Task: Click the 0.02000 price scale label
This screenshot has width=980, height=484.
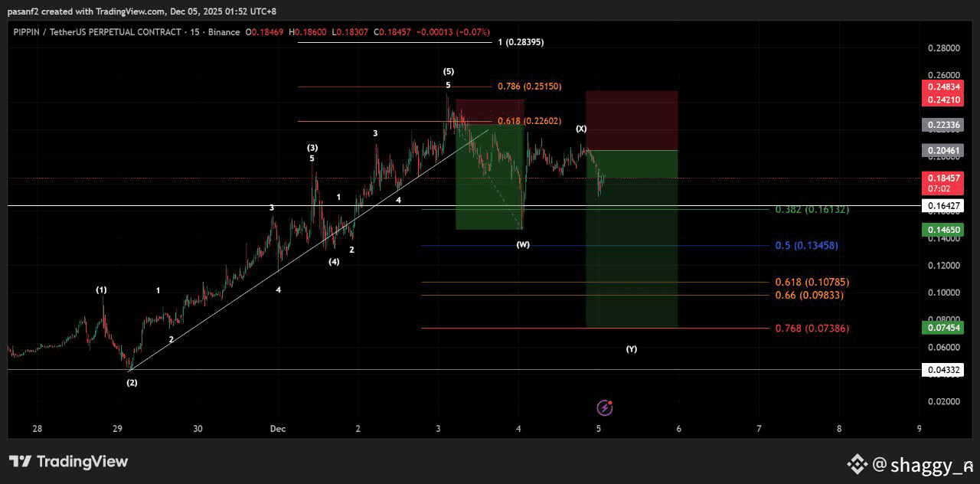Action: pyautogui.click(x=943, y=401)
